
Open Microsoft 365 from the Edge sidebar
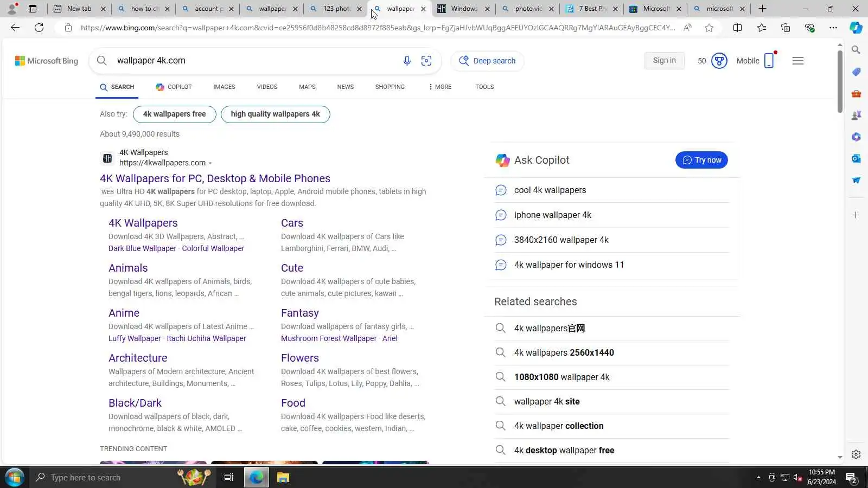[x=856, y=137]
